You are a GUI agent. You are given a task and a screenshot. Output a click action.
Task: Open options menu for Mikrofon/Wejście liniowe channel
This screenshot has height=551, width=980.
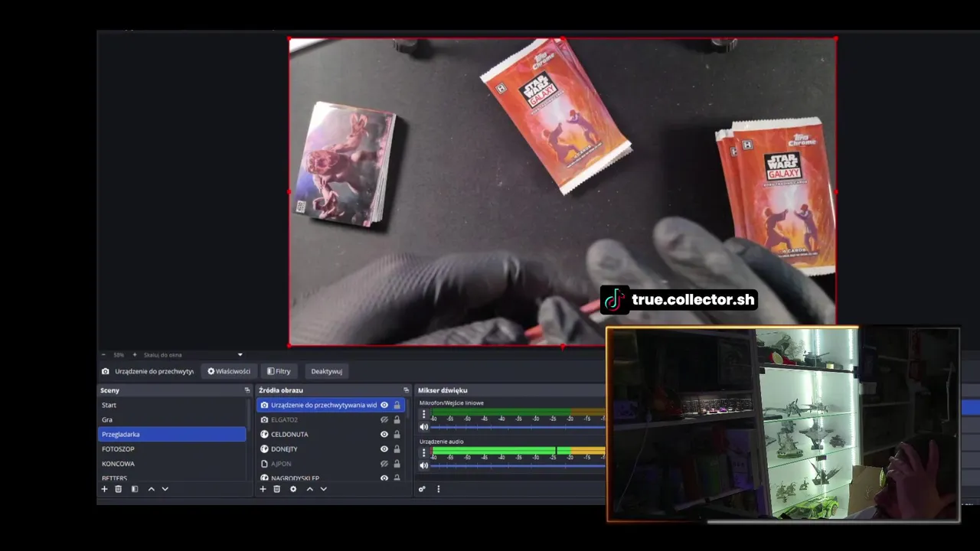point(423,414)
